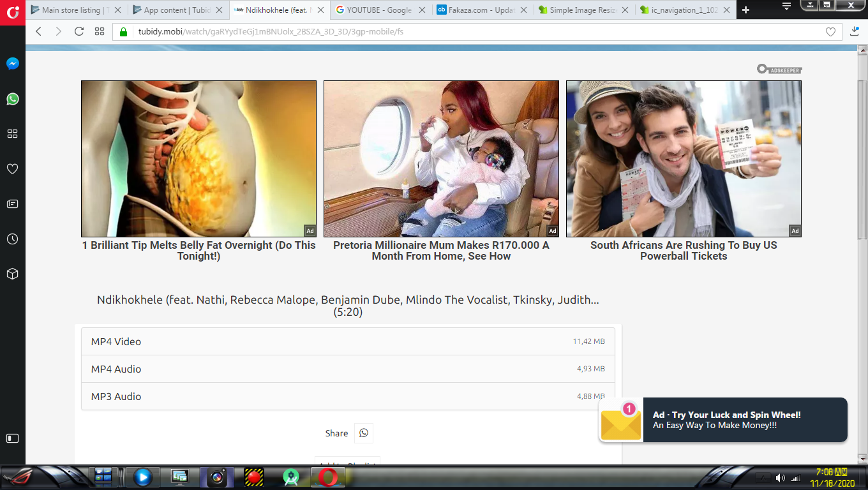Click the scrollbar up arrow
868x490 pixels.
[x=862, y=50]
